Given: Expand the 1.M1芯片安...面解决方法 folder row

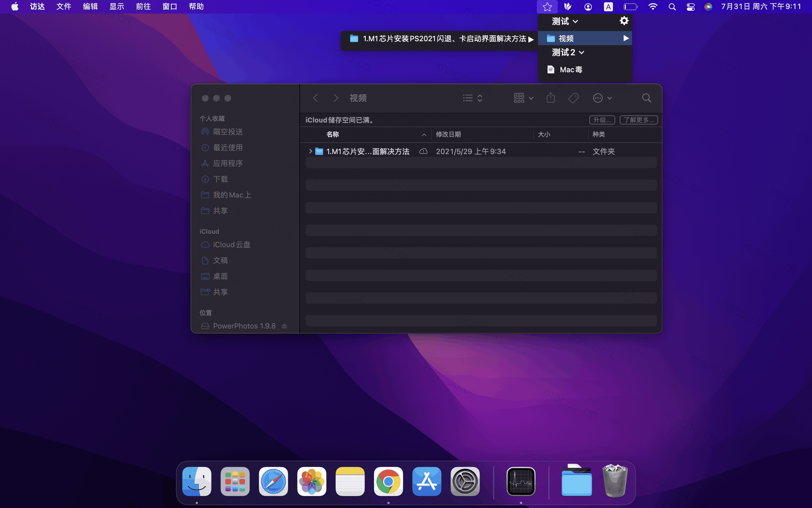Looking at the screenshot, I should click(x=310, y=151).
